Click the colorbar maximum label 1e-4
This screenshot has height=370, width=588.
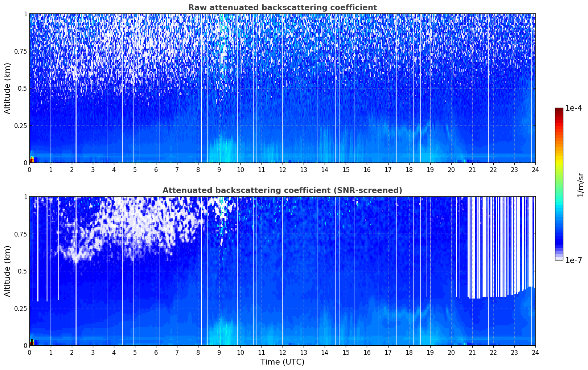[573, 108]
